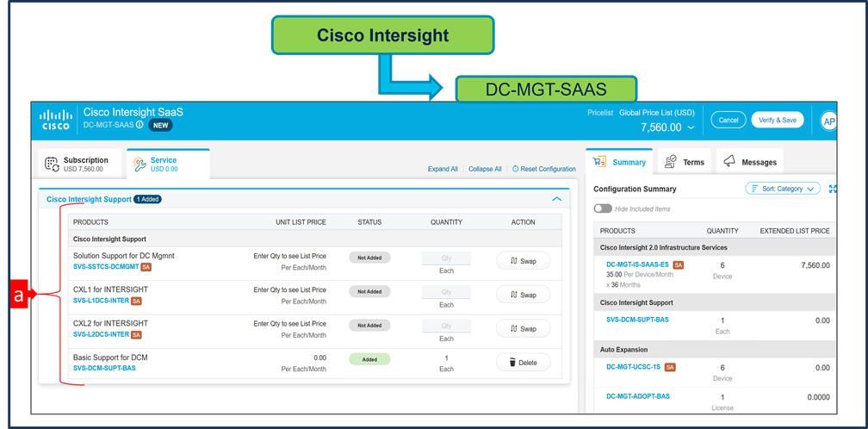Swap the CXL2 for INTERSIGHT item
Viewport: 868px width, 429px height.
click(524, 329)
